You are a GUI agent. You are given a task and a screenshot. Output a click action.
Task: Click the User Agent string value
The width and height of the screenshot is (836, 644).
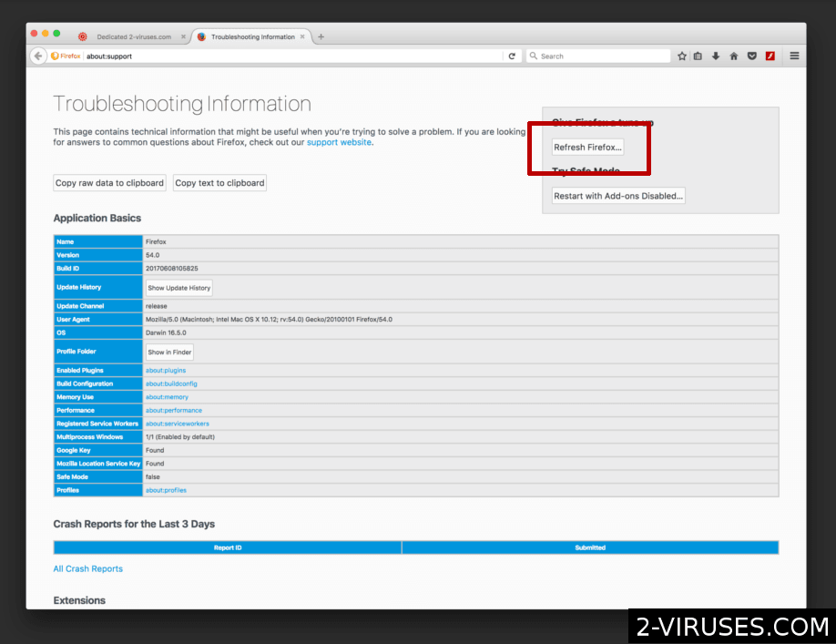pos(269,320)
